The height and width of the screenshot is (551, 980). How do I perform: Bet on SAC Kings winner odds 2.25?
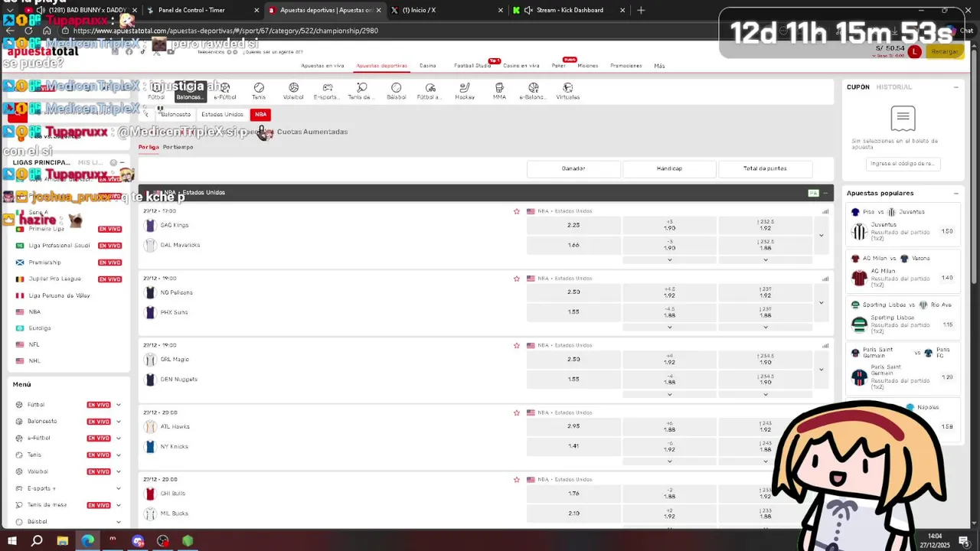pyautogui.click(x=573, y=225)
